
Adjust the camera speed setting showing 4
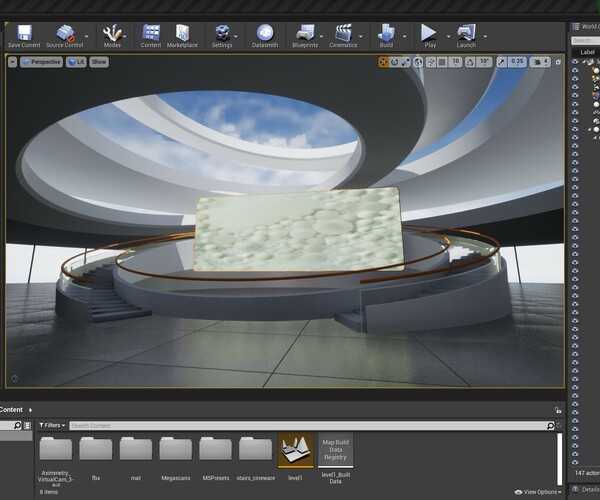tap(541, 62)
